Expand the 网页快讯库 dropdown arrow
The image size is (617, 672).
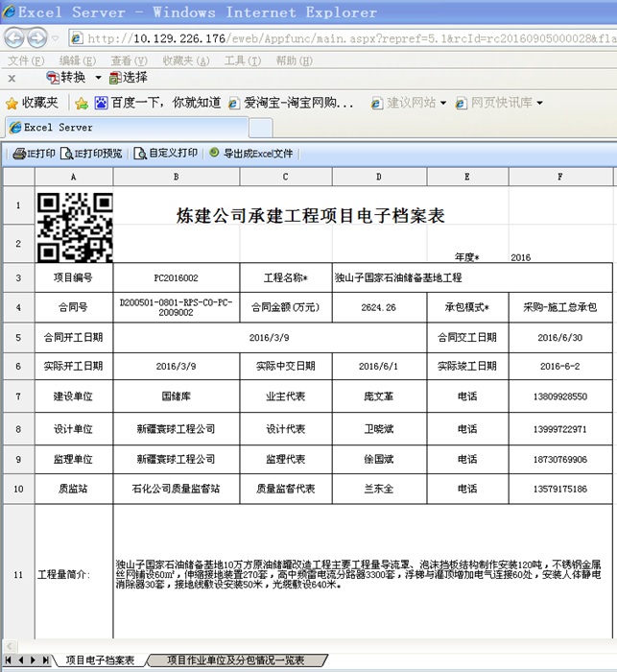tap(539, 103)
